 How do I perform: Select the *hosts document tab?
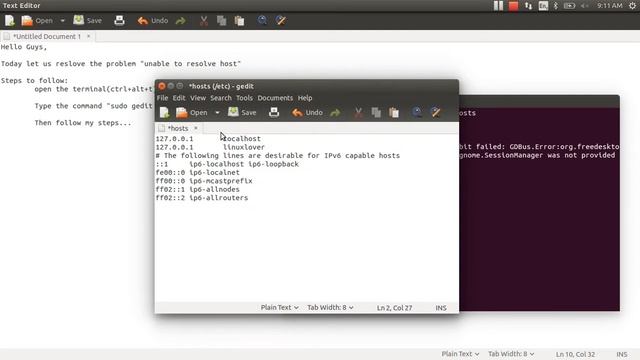pyautogui.click(x=178, y=128)
